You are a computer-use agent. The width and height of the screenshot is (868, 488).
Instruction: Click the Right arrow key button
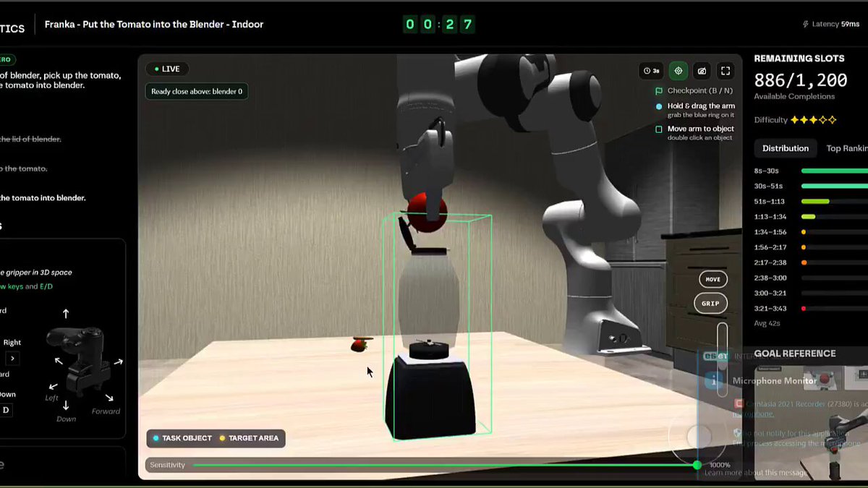coord(12,358)
